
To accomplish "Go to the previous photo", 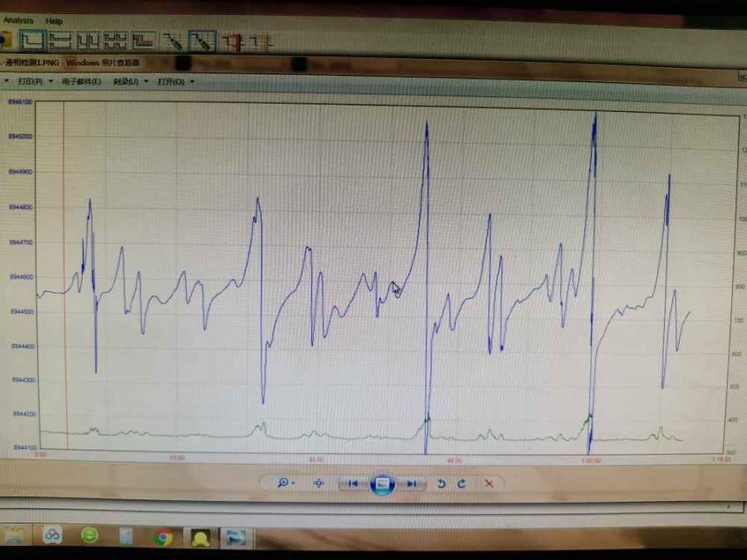I will point(353,484).
